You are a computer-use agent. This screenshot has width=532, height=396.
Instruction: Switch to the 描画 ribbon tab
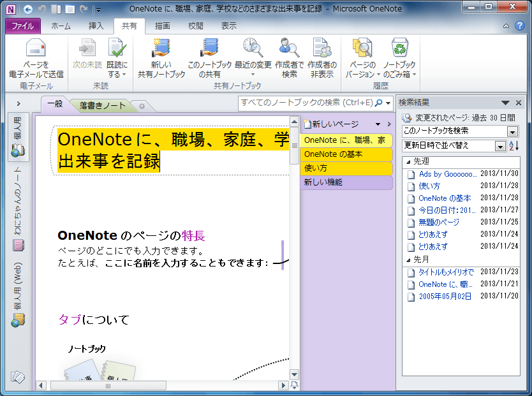point(163,26)
